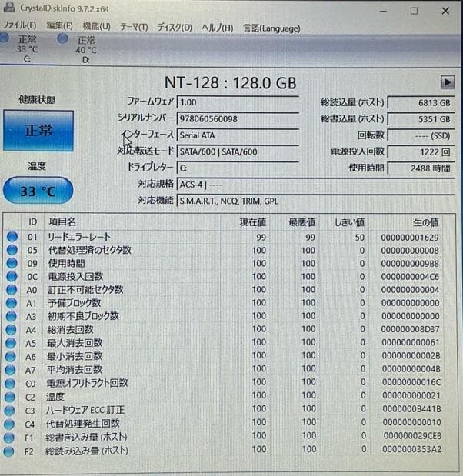This screenshot has height=476, width=463.
Task: Click status icon for F1 総書き込み量 (ホスト)
Action: click(8, 438)
